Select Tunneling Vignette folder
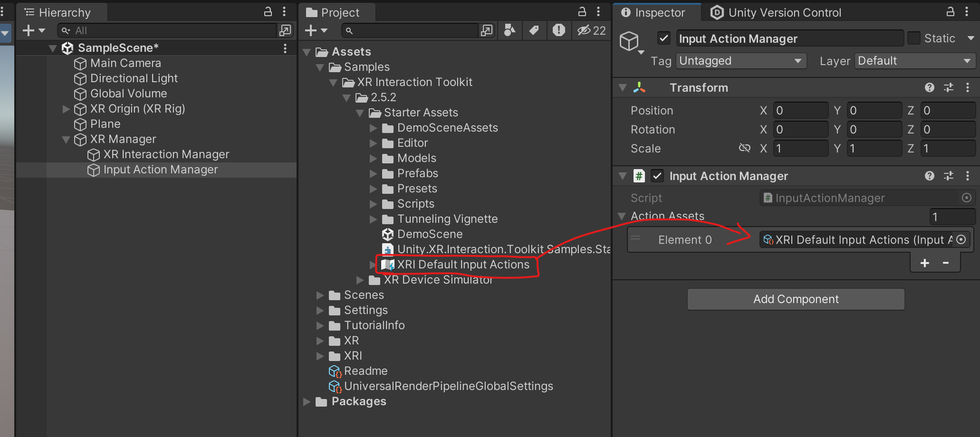The height and width of the screenshot is (437, 980). point(440,219)
